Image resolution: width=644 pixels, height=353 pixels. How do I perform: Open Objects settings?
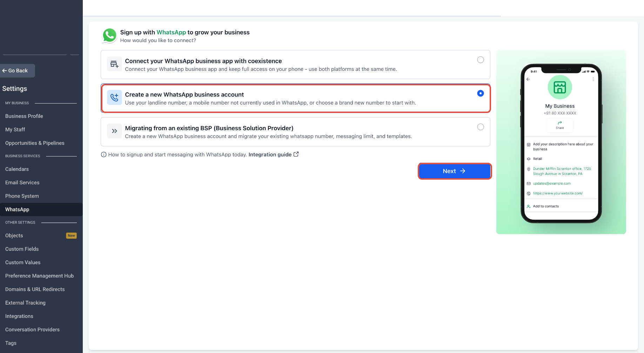14,235
